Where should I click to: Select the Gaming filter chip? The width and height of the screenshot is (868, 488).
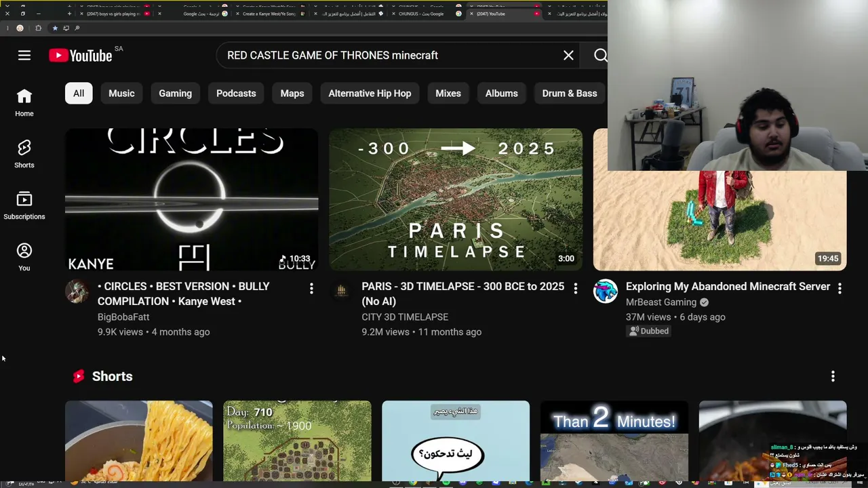[x=175, y=94]
